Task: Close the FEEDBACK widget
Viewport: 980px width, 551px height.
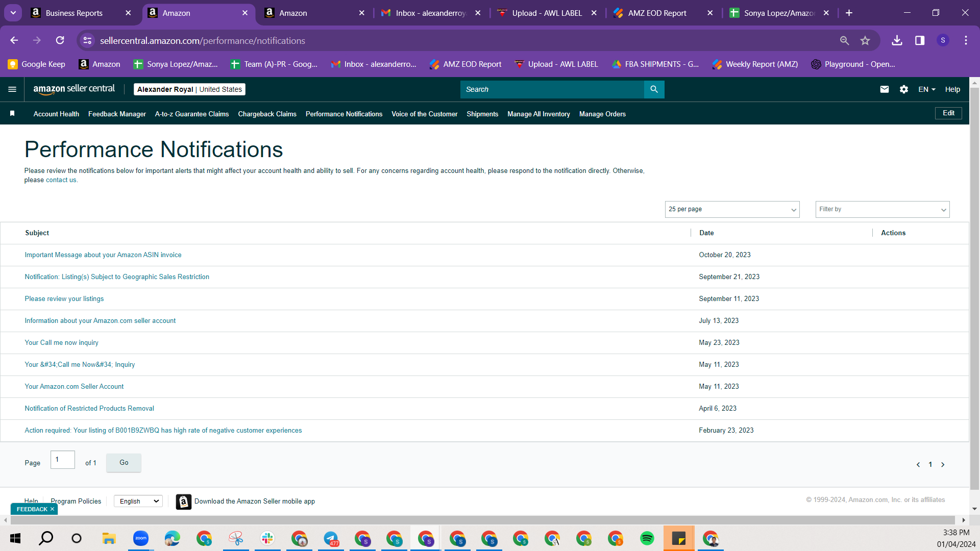Action: [52, 509]
